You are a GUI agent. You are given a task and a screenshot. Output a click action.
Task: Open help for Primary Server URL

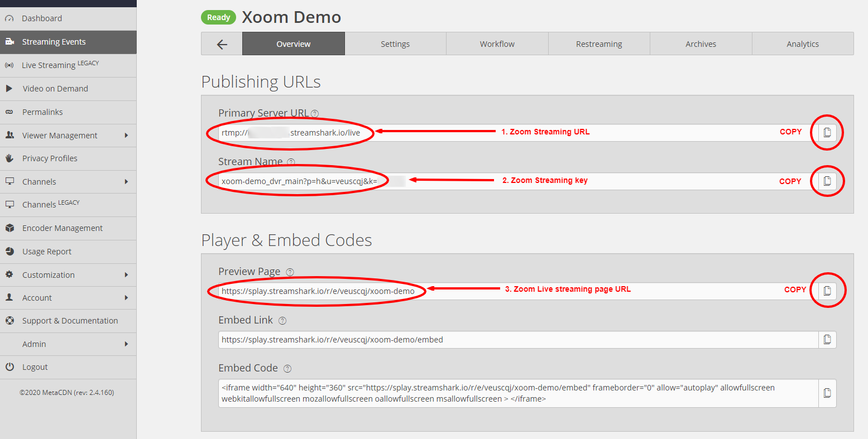click(x=315, y=113)
